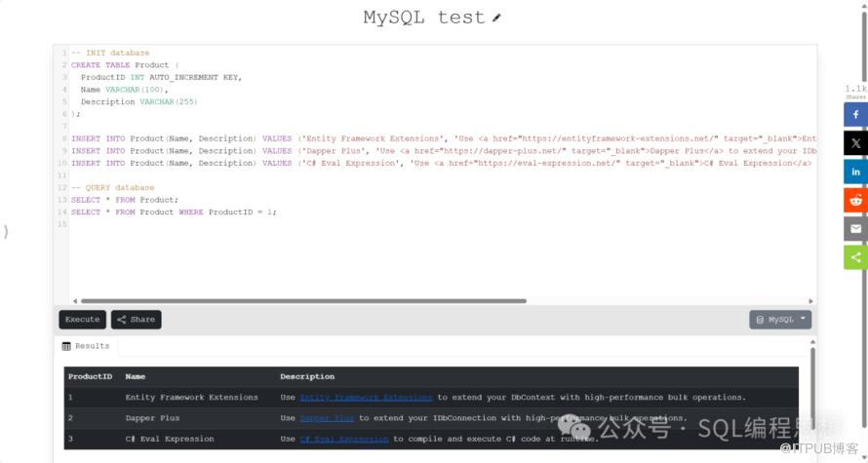The image size is (868, 463).
Task: Click empty editor line 15
Action: [x=443, y=224]
